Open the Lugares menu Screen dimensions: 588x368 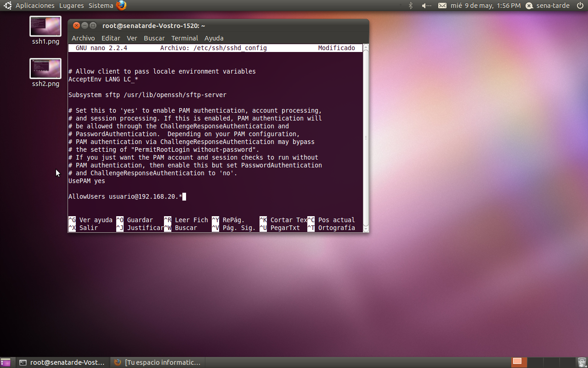[71, 6]
